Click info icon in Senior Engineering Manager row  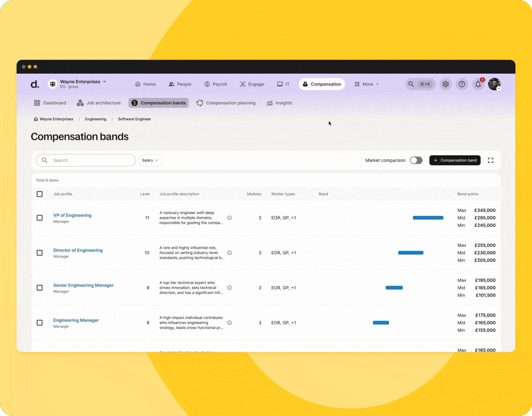(x=229, y=287)
